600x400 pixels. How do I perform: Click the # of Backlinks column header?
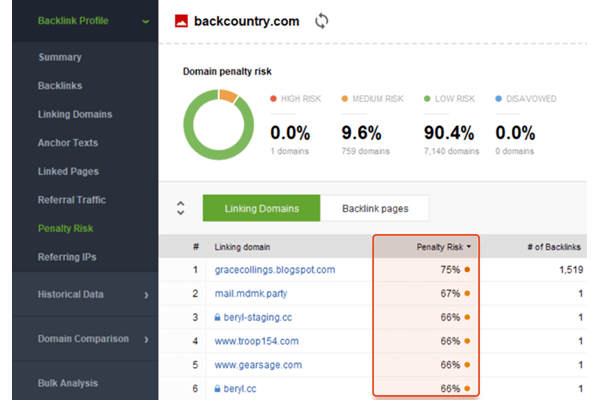(x=554, y=247)
